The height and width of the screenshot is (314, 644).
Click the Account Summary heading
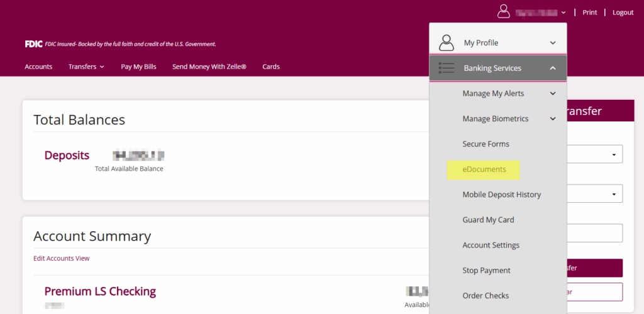point(92,237)
